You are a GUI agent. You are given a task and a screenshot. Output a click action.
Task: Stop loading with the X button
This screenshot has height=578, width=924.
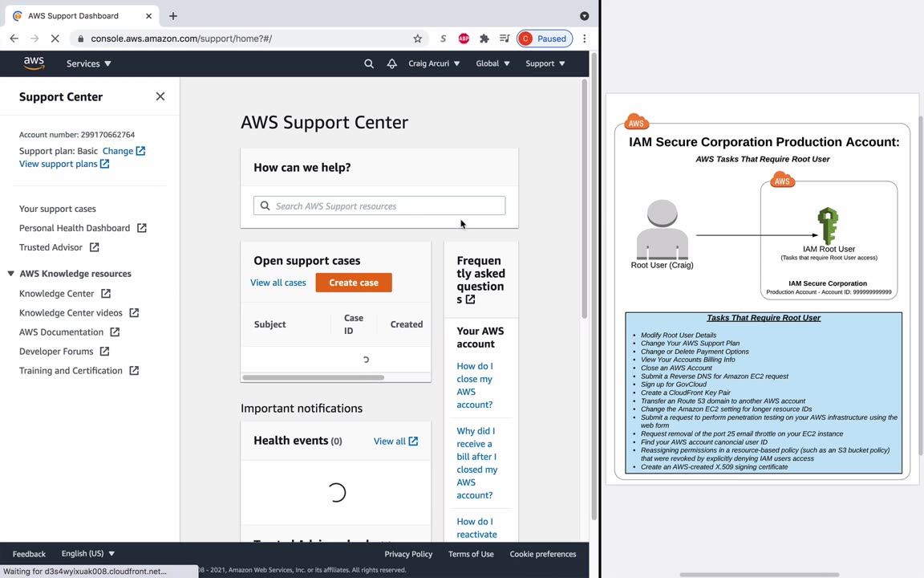[x=55, y=39]
